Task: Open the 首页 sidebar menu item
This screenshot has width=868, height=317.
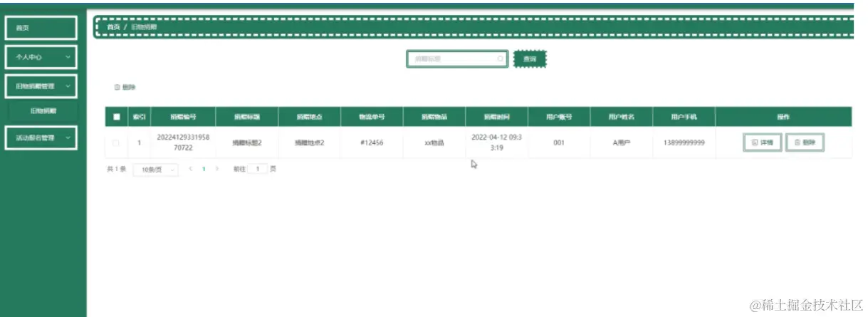Action: [41, 28]
